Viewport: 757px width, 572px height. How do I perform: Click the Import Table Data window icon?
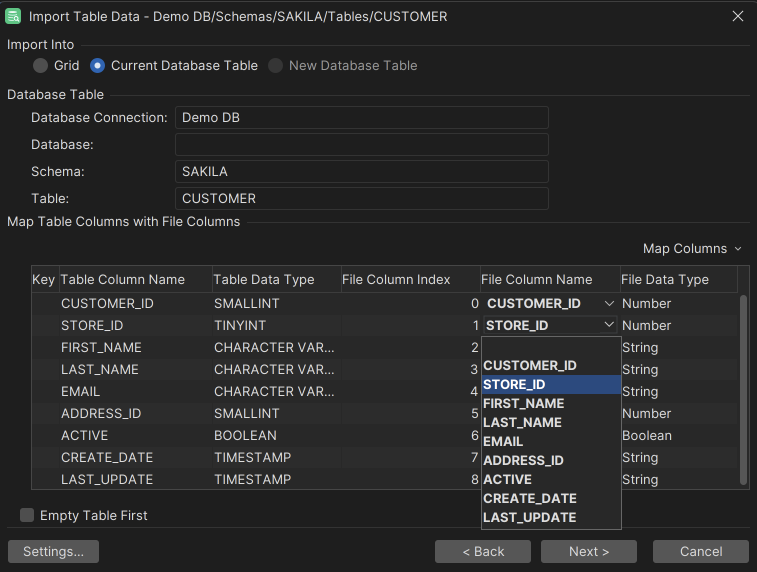tap(14, 16)
